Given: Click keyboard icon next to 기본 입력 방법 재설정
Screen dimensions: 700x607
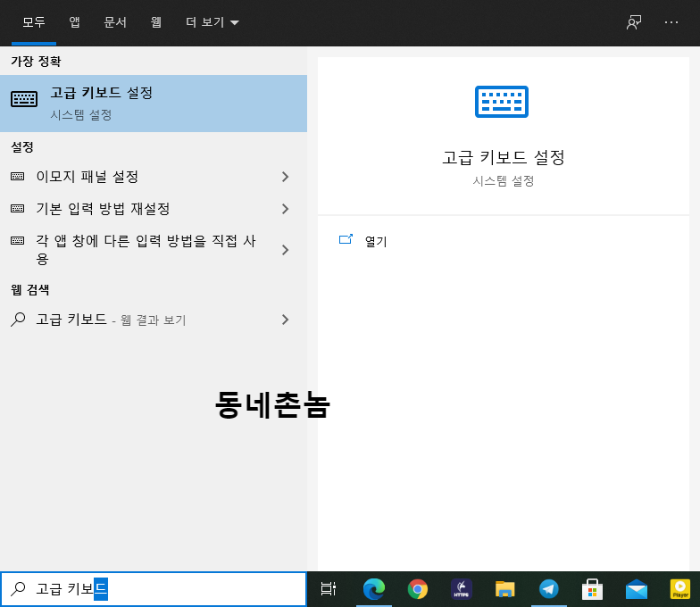Looking at the screenshot, I should point(18,209).
